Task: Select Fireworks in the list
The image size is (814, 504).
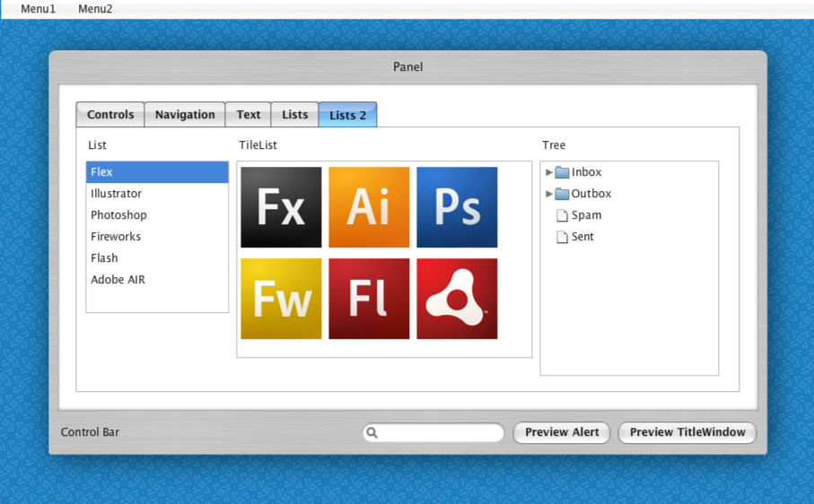Action: tap(157, 237)
